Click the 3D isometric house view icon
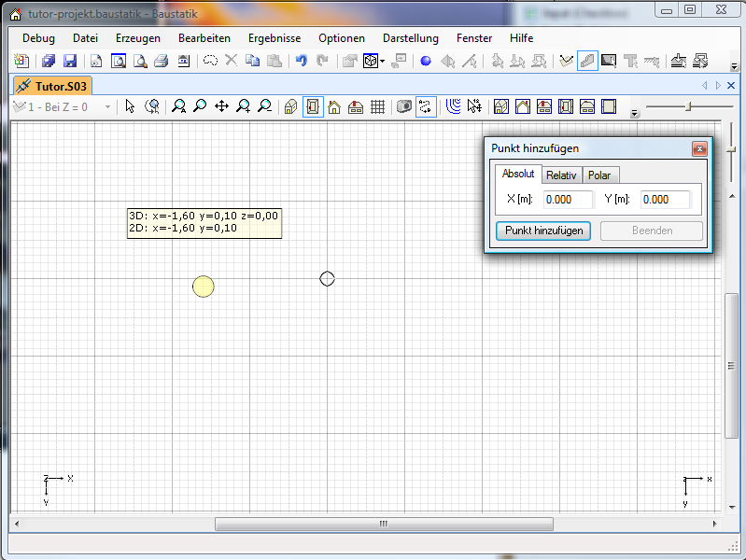The width and height of the screenshot is (746, 560). coord(290,106)
